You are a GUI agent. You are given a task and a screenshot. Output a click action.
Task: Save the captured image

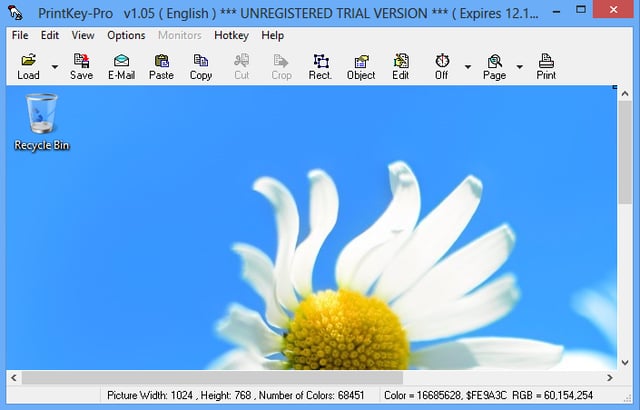coord(81,67)
